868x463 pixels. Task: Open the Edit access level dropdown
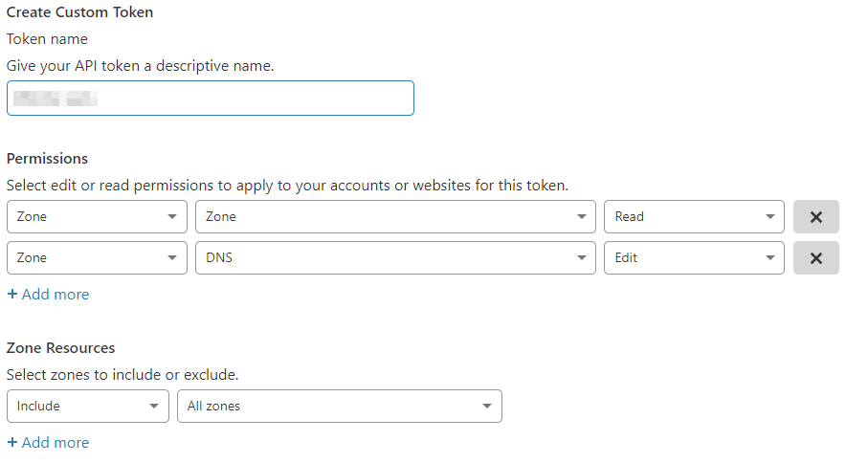pyautogui.click(x=693, y=258)
